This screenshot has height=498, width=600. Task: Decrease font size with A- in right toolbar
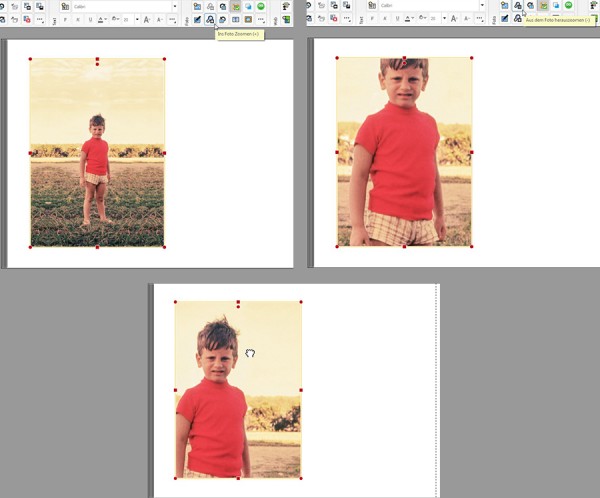(x=467, y=18)
